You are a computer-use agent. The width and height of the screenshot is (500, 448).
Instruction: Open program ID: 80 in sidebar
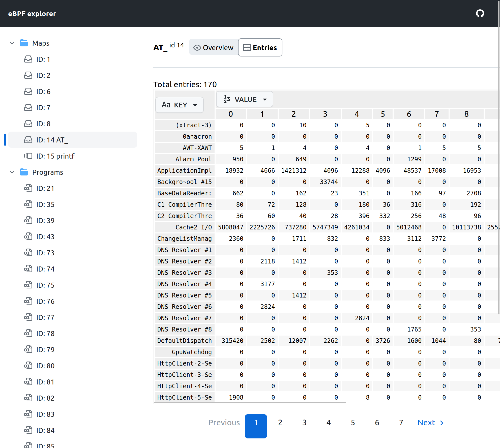tap(45, 366)
